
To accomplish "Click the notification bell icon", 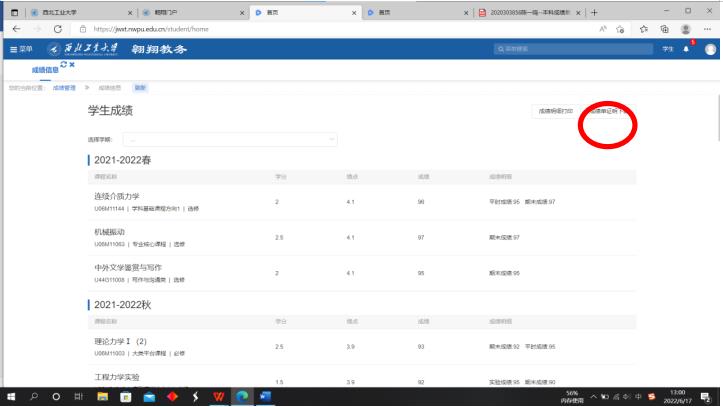I will (687, 49).
